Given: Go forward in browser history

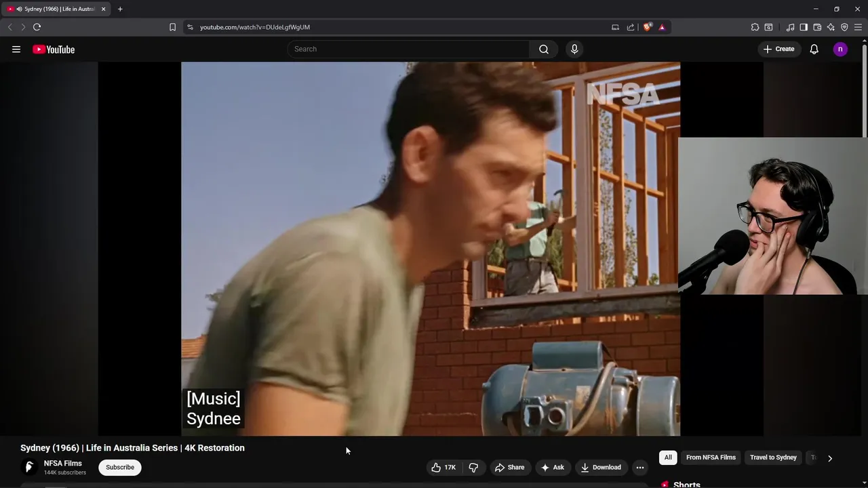Looking at the screenshot, I should point(22,27).
